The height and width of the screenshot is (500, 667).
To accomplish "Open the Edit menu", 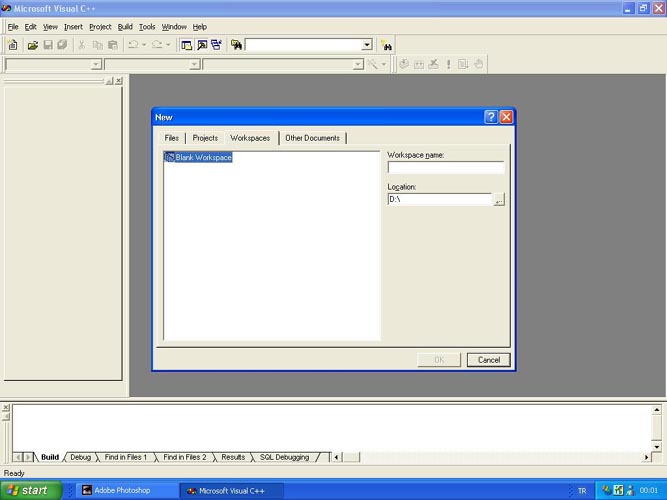I will [x=30, y=27].
